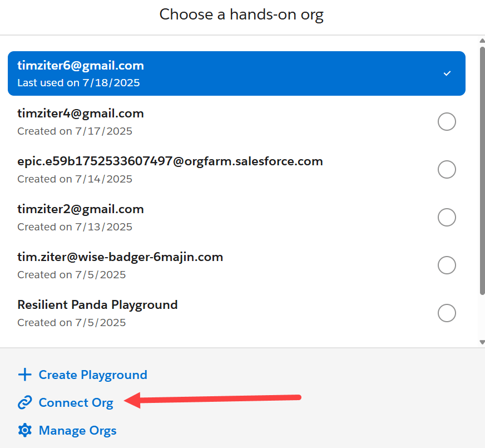The width and height of the screenshot is (485, 448).
Task: Click the Resilient Panda Playground entry name
Action: click(x=97, y=305)
